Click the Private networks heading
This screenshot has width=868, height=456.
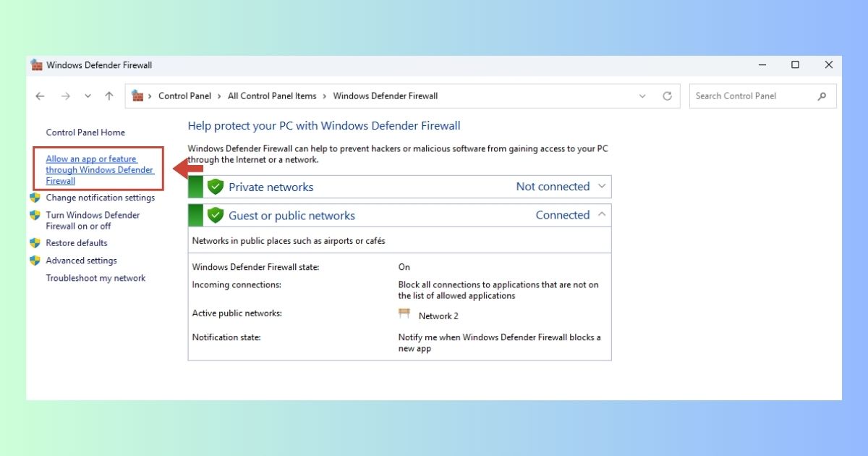click(271, 187)
